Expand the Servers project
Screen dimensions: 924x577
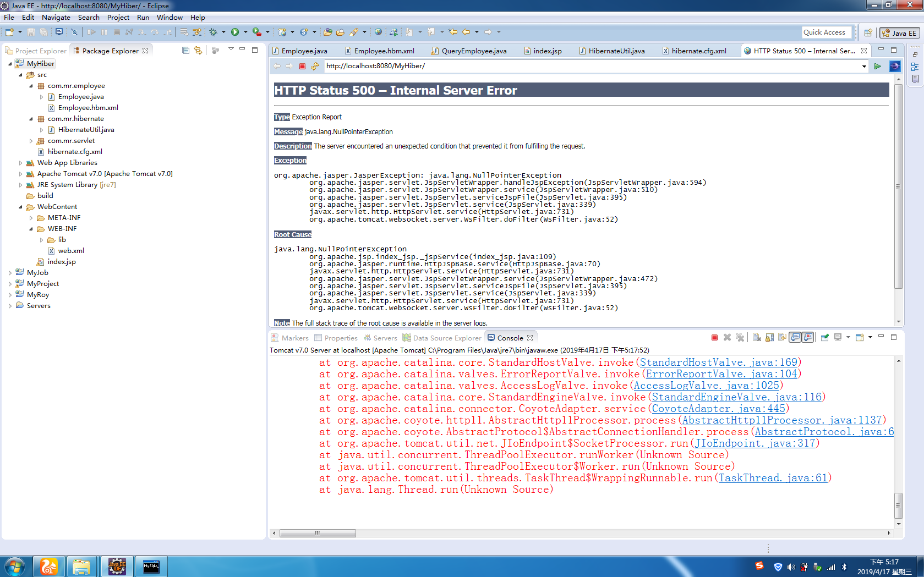coord(10,306)
